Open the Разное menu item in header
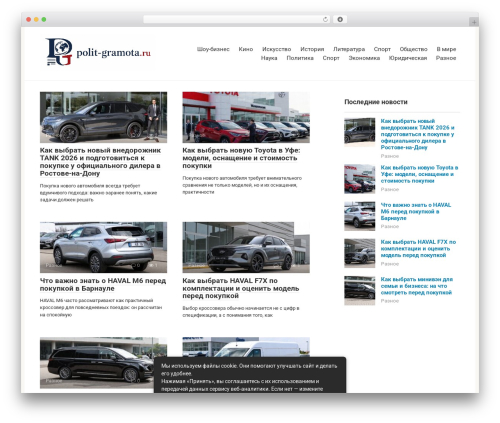 click(x=446, y=58)
